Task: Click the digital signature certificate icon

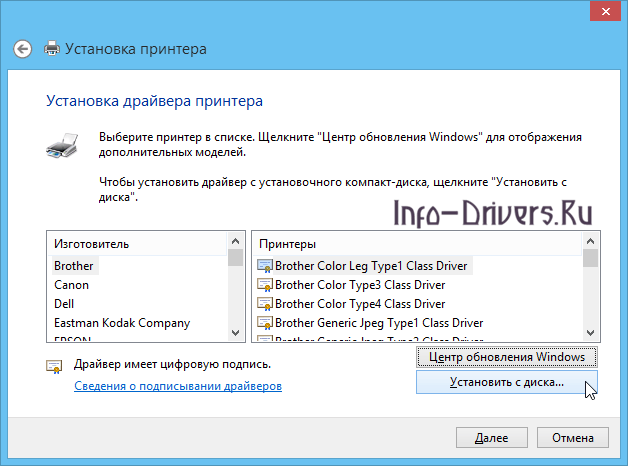Action: 54,367
